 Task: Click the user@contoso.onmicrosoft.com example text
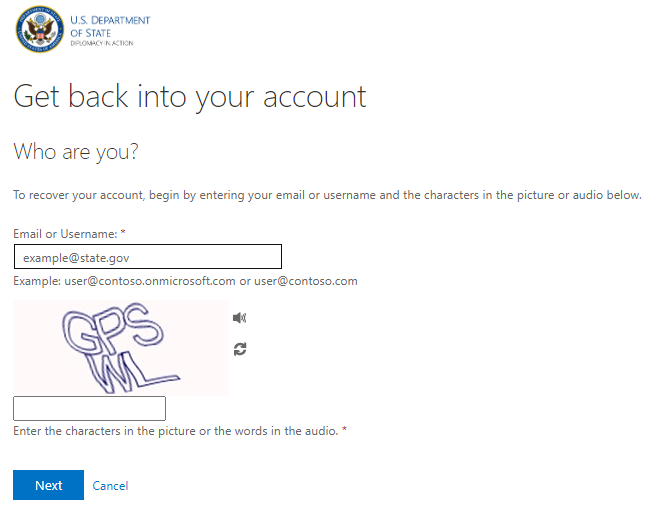pos(150,281)
